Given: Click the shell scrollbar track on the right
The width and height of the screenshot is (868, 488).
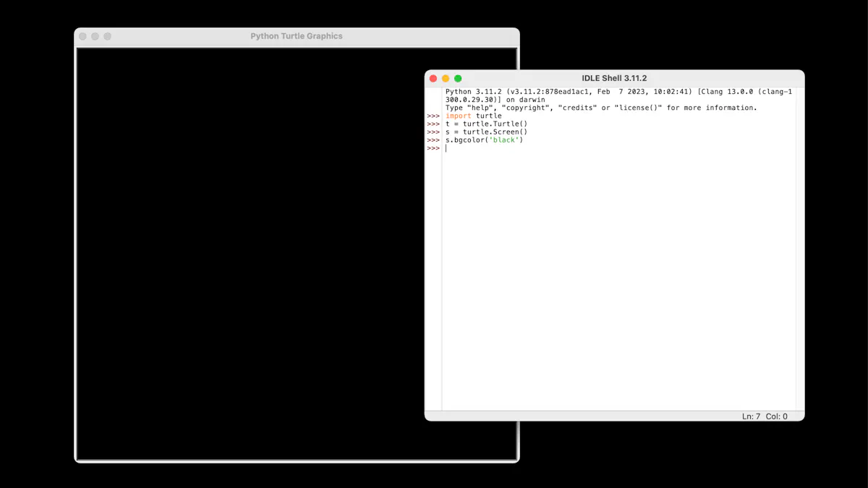Looking at the screenshot, I should tap(799, 253).
